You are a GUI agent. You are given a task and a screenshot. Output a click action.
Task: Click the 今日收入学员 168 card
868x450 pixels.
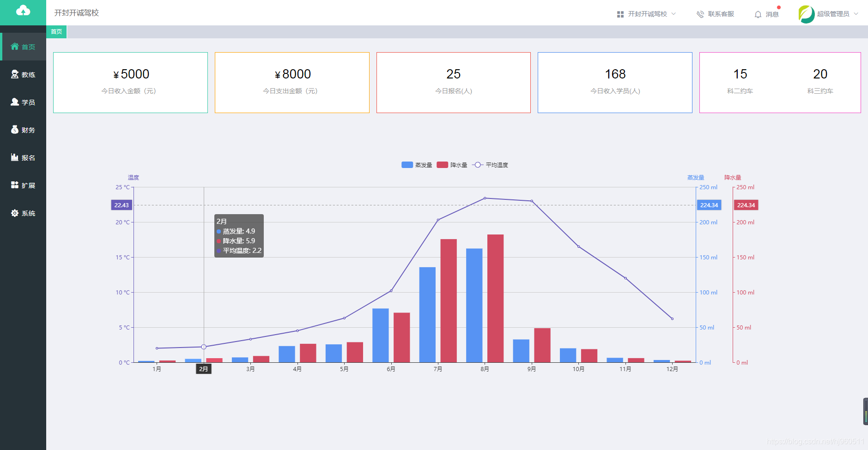615,82
